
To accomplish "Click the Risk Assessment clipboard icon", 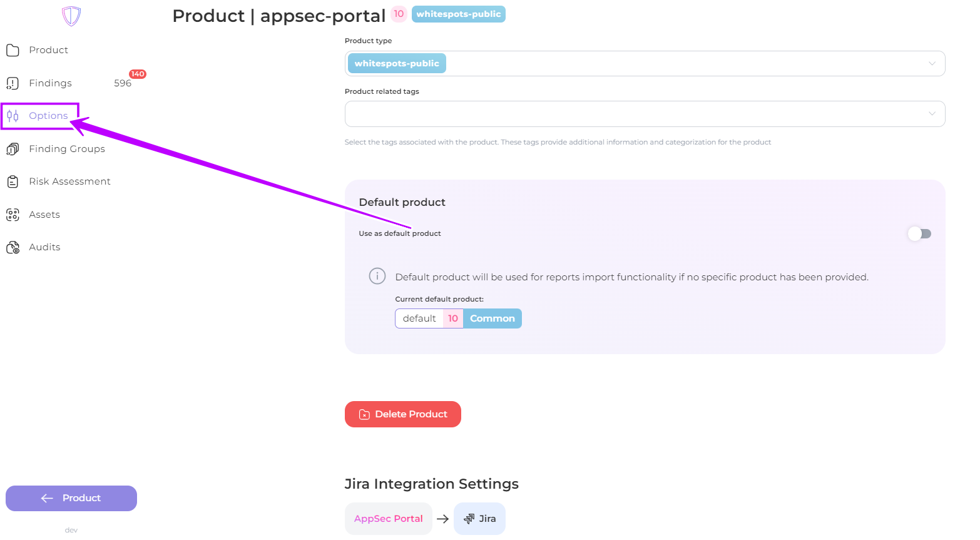I will click(13, 181).
